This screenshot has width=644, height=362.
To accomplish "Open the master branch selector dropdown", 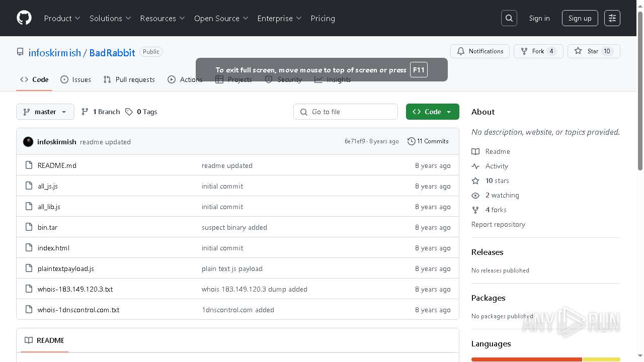I will click(x=45, y=112).
